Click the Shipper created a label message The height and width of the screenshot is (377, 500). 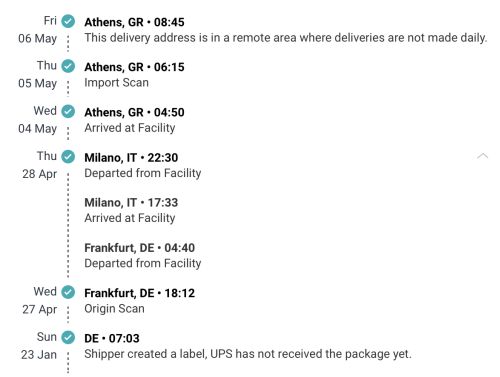(248, 354)
